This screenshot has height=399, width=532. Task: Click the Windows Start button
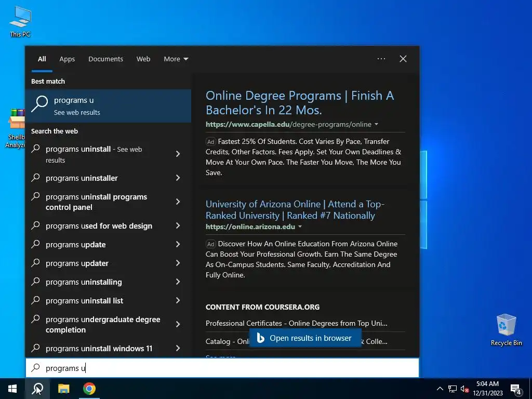(x=12, y=389)
